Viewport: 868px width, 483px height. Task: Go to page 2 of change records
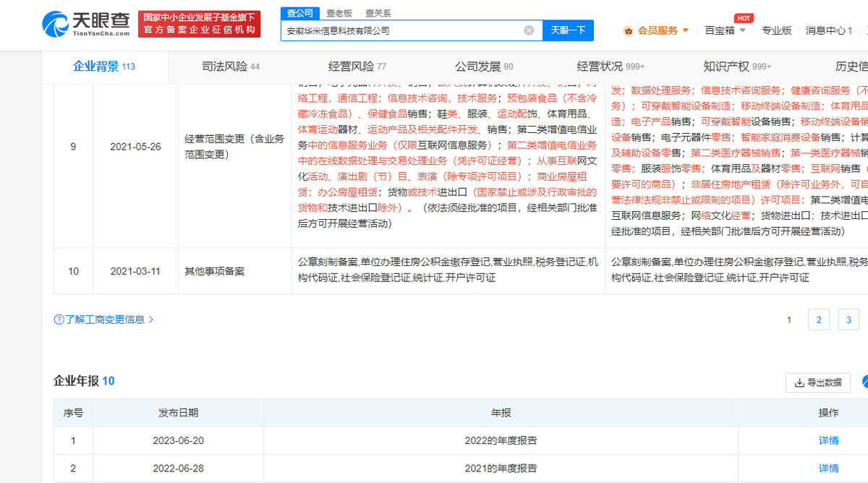(x=818, y=320)
